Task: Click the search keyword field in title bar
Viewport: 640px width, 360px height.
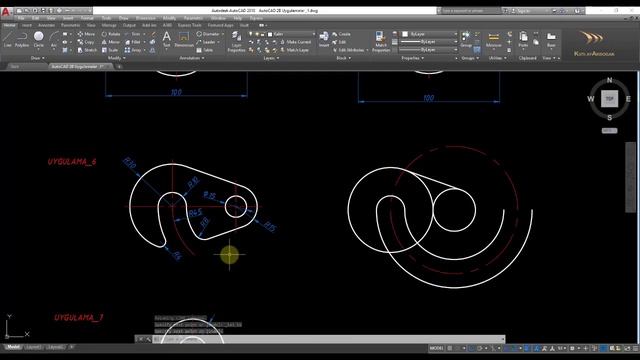Action: (469, 11)
